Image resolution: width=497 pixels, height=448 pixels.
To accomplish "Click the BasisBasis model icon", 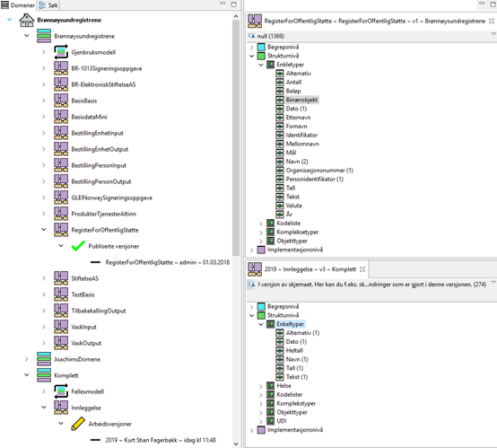I will [x=61, y=101].
